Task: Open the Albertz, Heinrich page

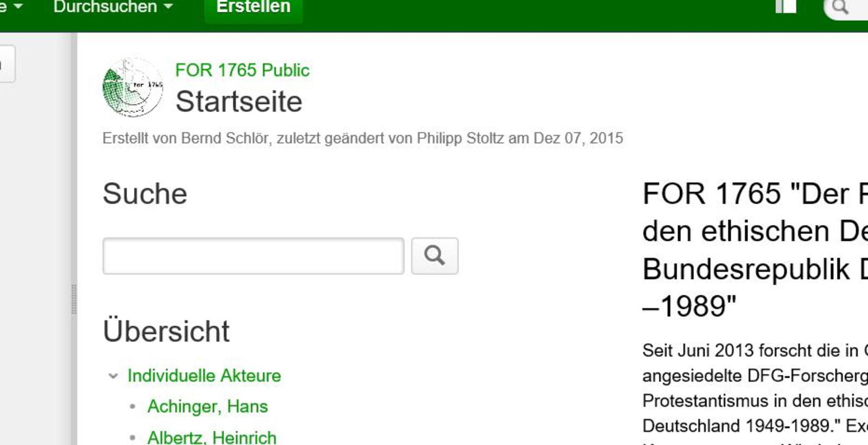Action: click(212, 437)
